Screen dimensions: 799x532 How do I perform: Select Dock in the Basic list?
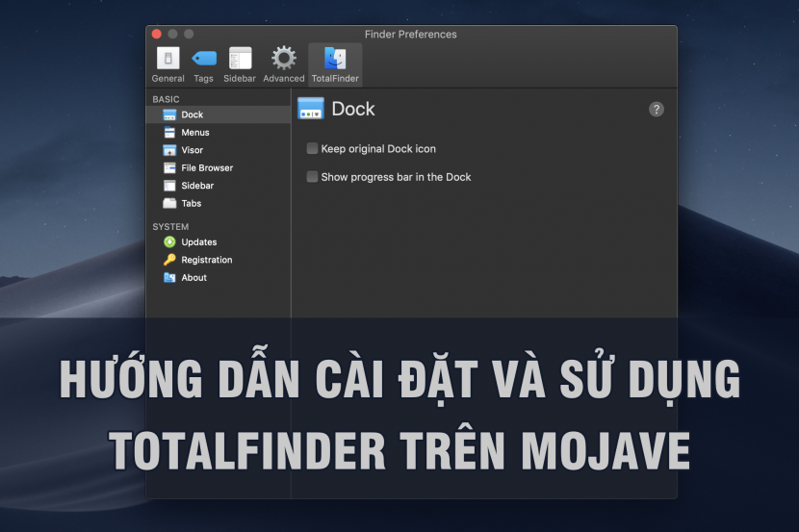192,114
